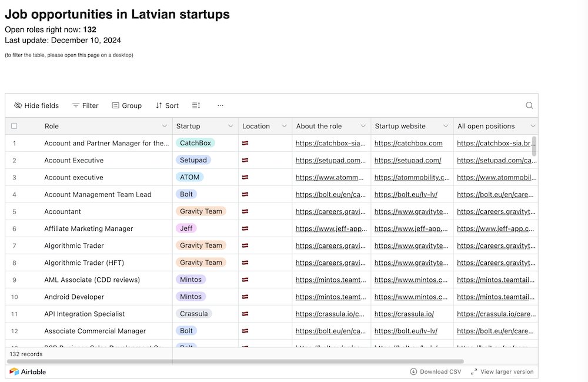The image size is (588, 382).
Task: Select the 'AML Associate (CDD reviews)' cell
Action: pos(92,280)
